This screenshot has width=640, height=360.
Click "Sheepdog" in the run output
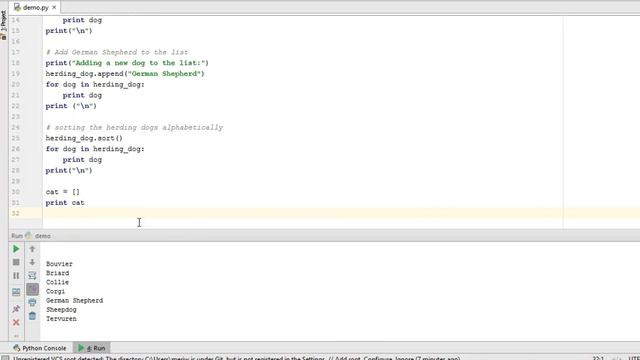click(61, 310)
